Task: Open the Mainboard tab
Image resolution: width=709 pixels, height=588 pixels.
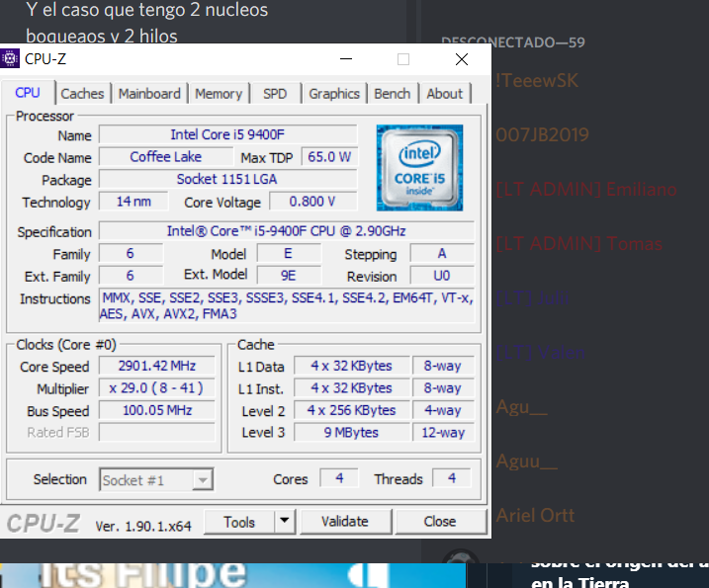Action: 149,94
